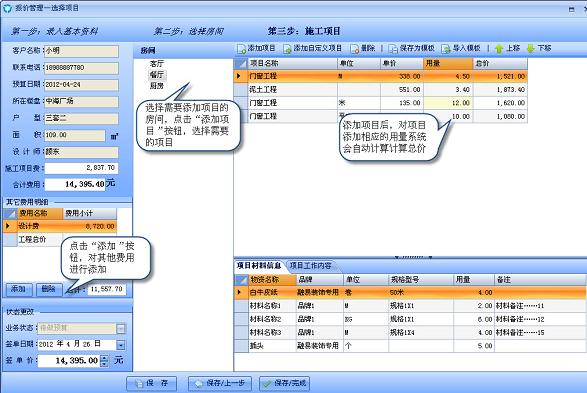Open the 签单日期 date picker dropdown
The image size is (587, 393).
coord(121,345)
